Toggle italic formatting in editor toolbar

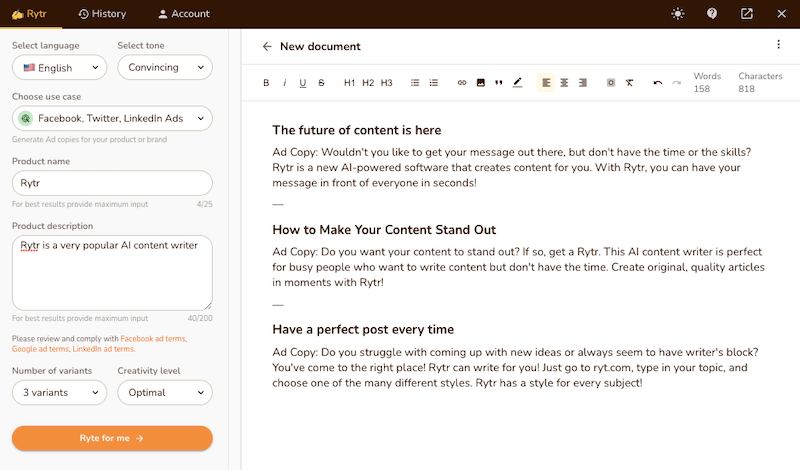pos(284,83)
